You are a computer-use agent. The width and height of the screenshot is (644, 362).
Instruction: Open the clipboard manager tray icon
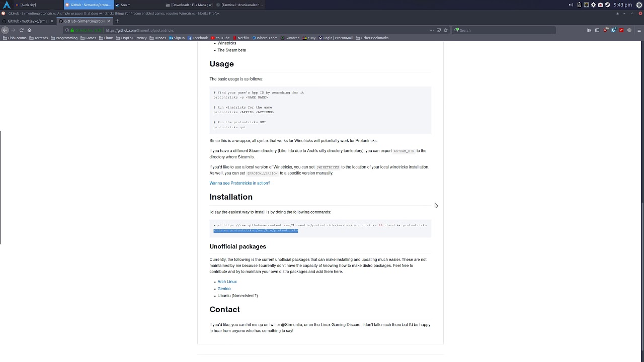coord(579,5)
